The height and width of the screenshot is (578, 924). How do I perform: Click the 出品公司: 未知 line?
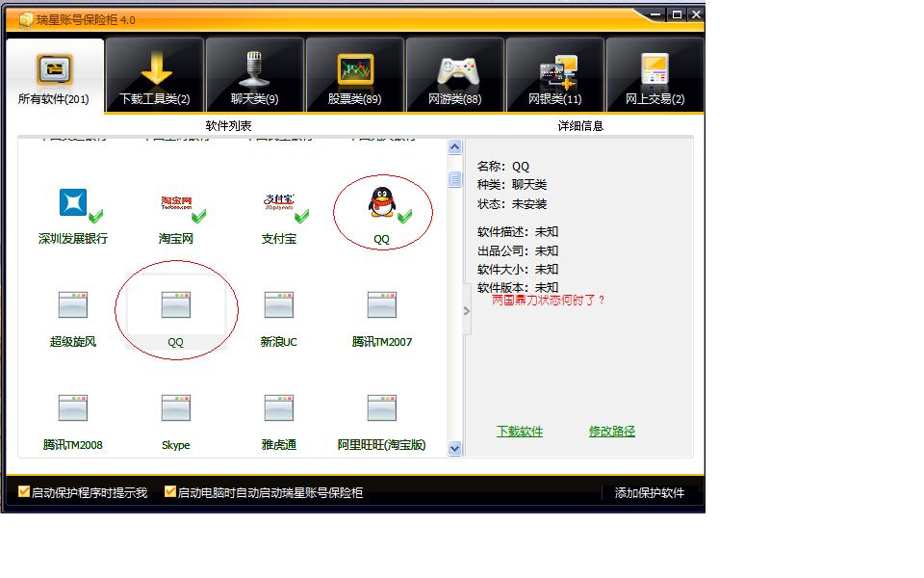(518, 250)
